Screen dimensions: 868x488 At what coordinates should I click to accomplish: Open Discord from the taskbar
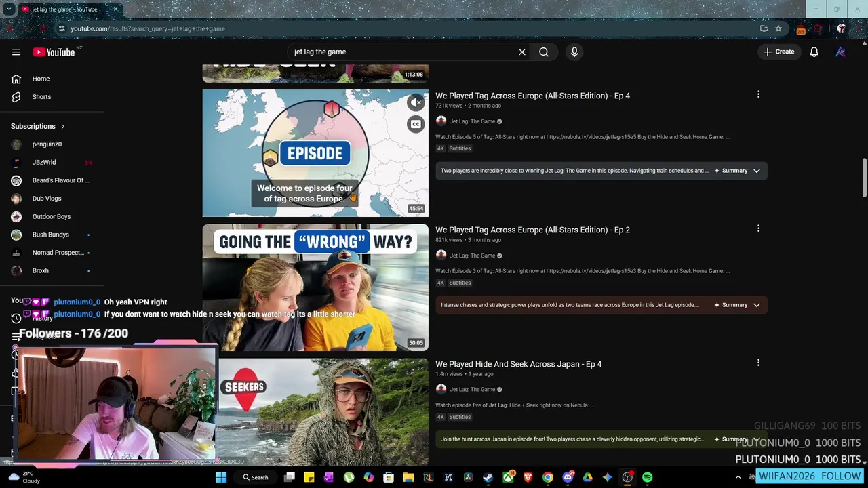pyautogui.click(x=568, y=477)
